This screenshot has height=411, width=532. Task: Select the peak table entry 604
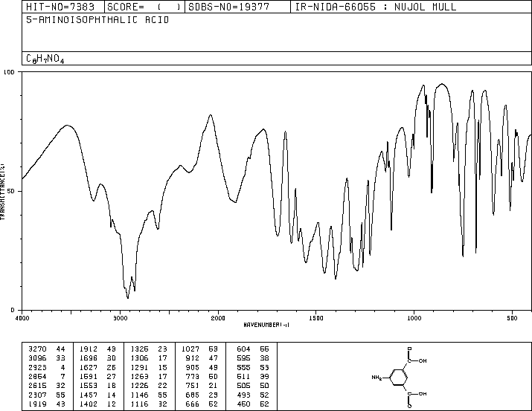(243, 349)
